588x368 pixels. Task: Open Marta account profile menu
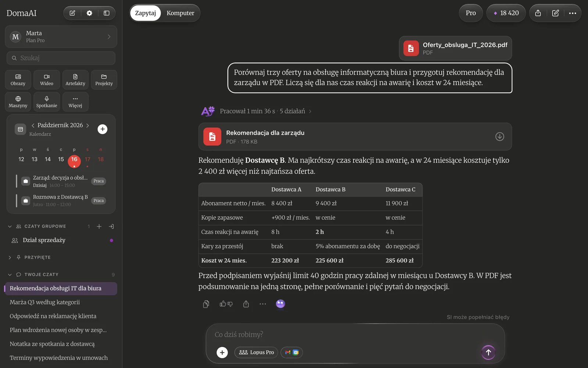coord(61,36)
